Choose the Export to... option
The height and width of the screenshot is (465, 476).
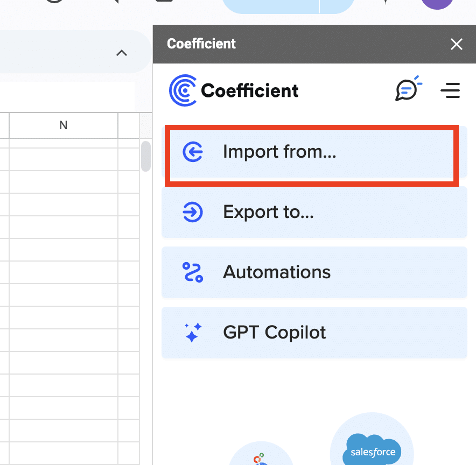click(268, 212)
